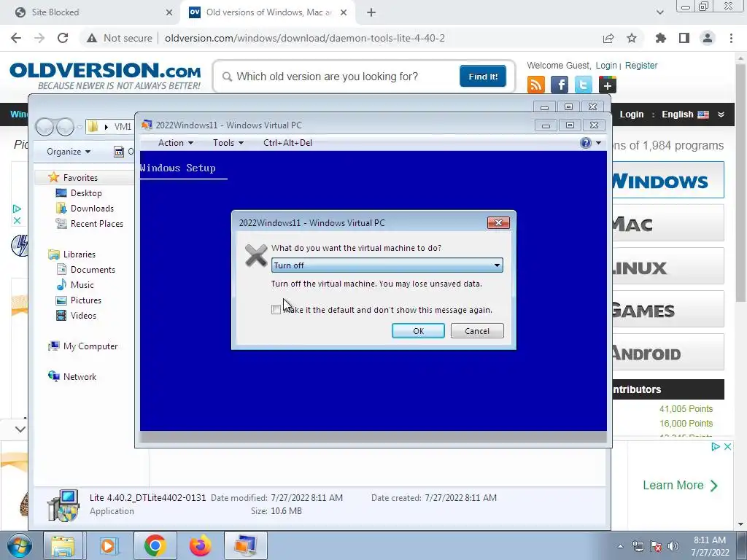Select Network in Explorer sidebar

pyautogui.click(x=80, y=377)
